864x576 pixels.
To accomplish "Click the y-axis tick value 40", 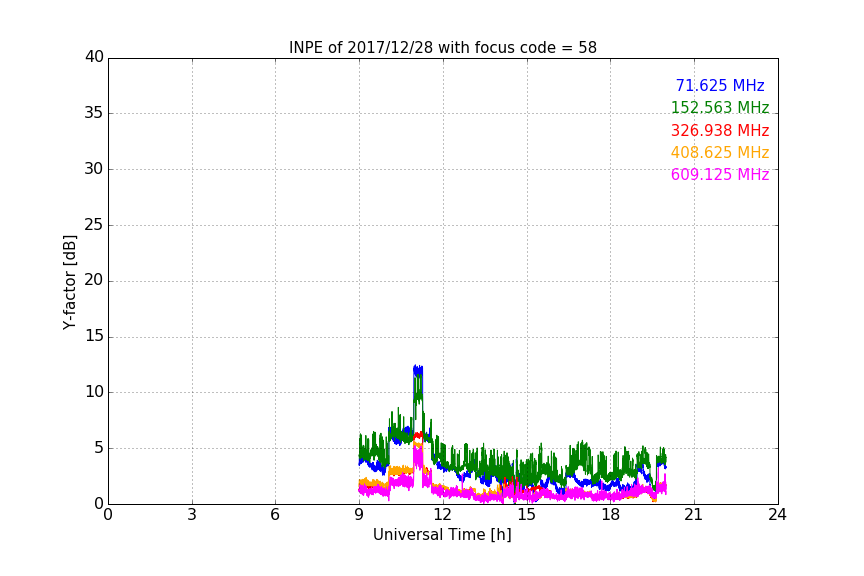I will (94, 57).
